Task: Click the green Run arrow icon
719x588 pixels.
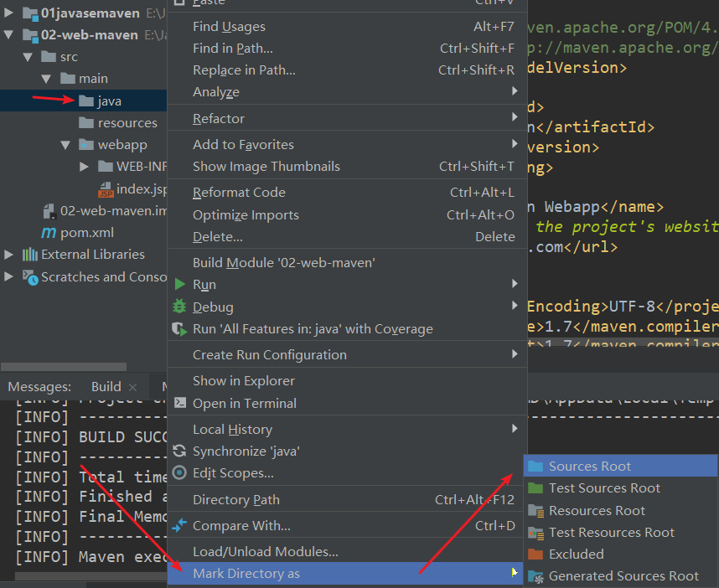Action: pyautogui.click(x=179, y=285)
